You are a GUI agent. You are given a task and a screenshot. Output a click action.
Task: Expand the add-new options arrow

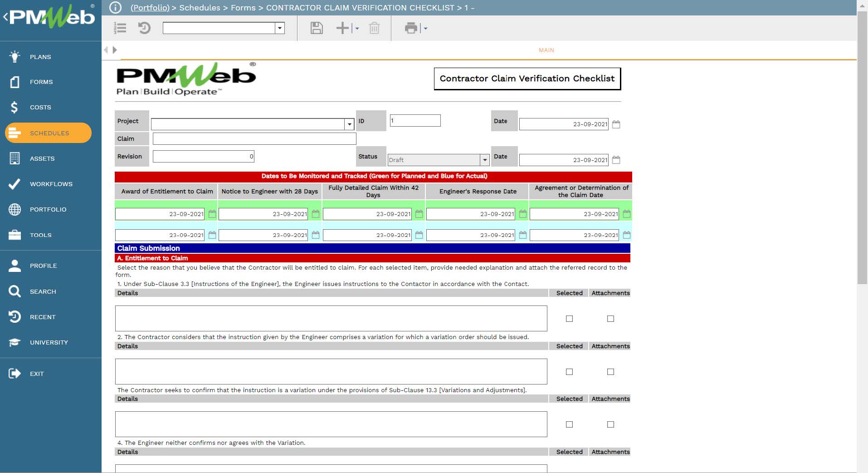(357, 28)
